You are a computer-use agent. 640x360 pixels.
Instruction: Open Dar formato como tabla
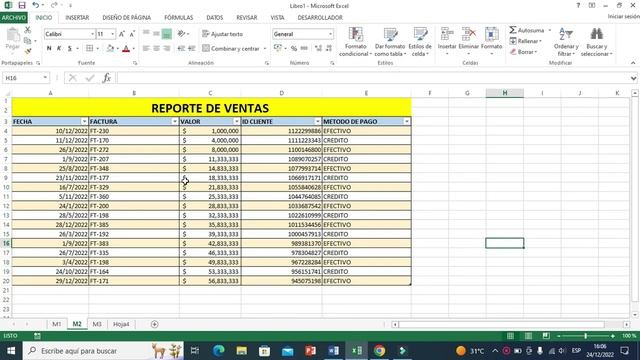tap(390, 42)
